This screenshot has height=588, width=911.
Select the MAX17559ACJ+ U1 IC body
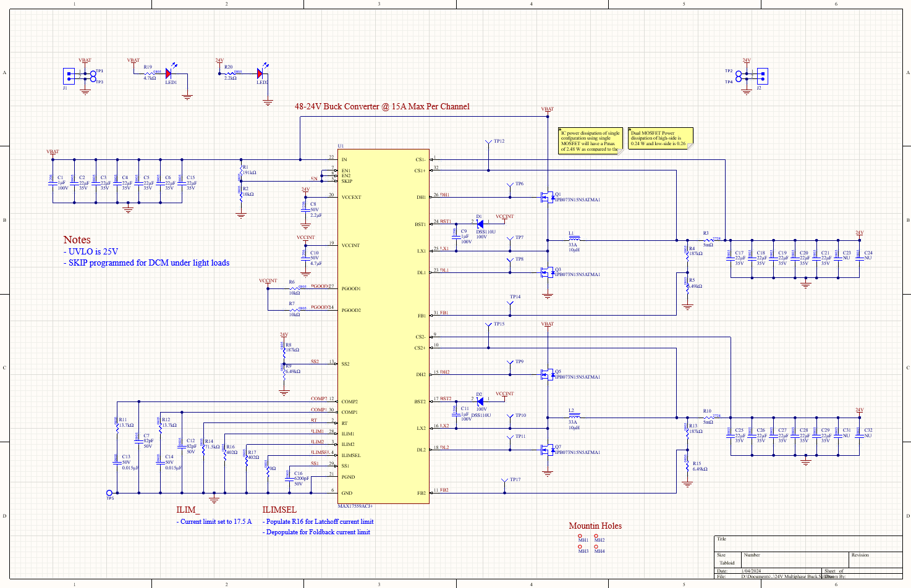[383, 326]
